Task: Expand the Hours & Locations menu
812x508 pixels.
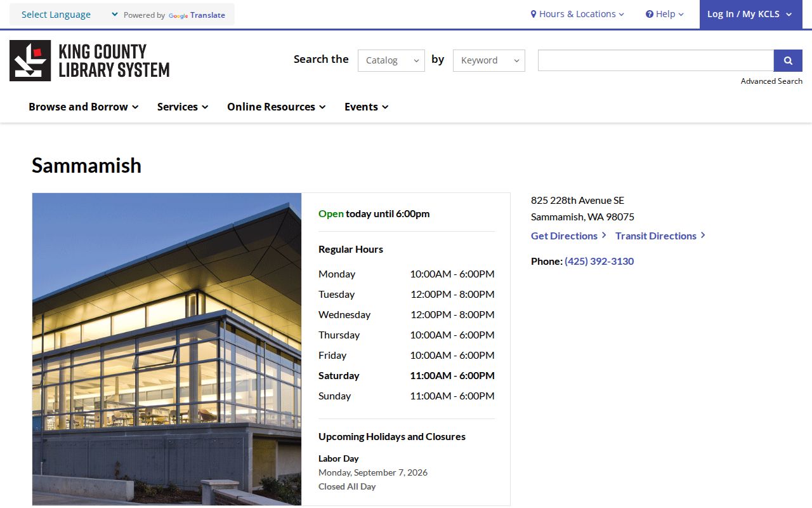Action: (577, 14)
